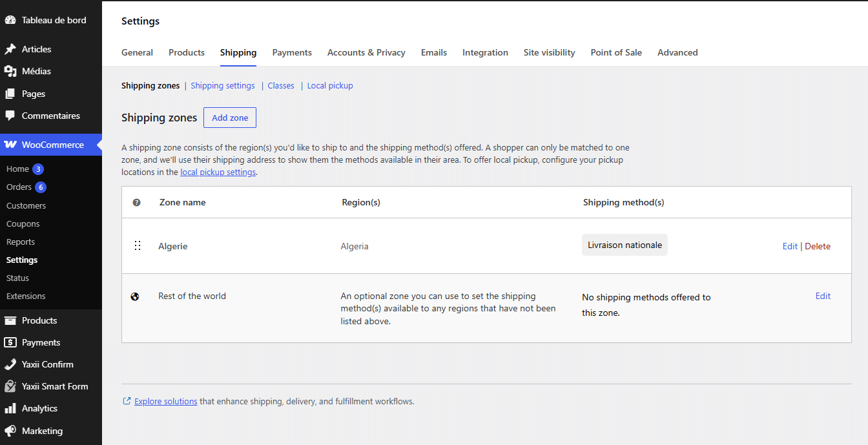Click the Pages icon in sidebar

point(10,94)
